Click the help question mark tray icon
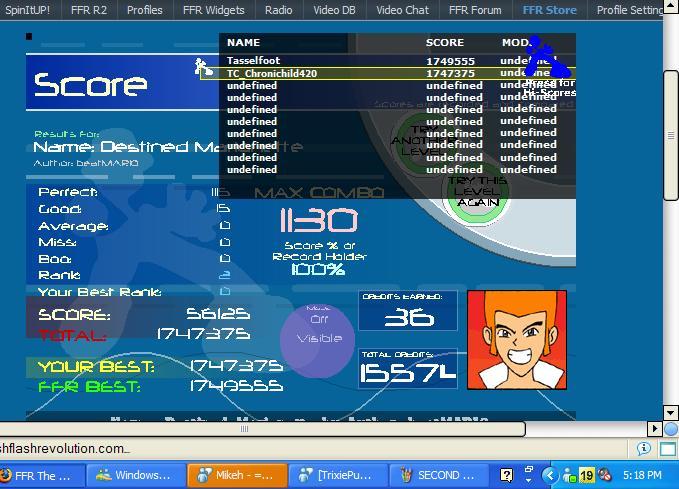Viewport: 679px width, 489px height. click(x=507, y=475)
